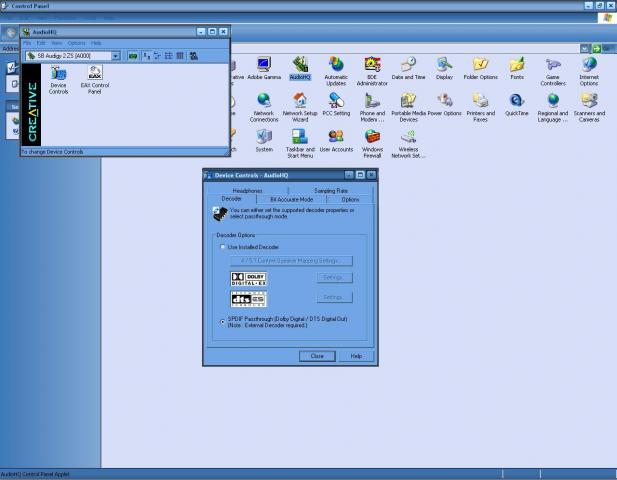Open BDE Administrator

pyautogui.click(x=372, y=72)
